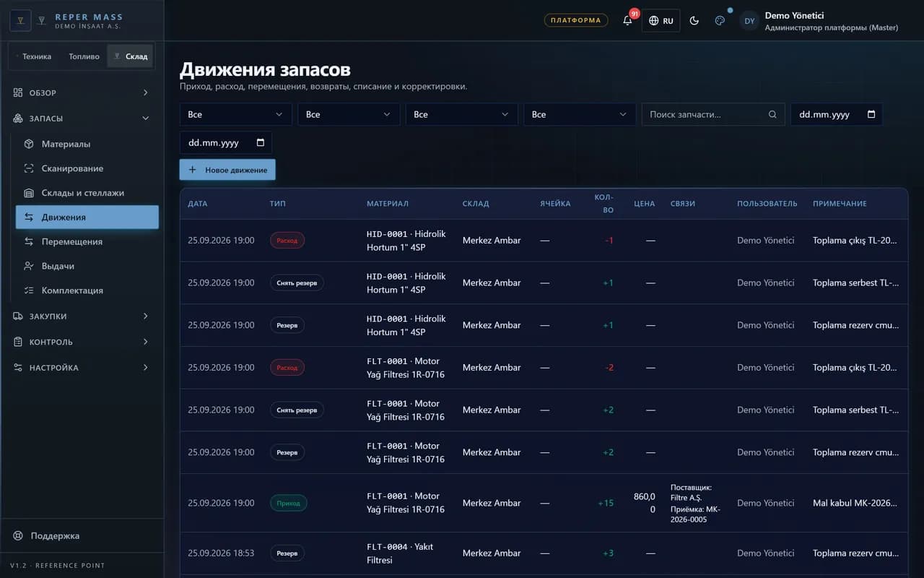The width and height of the screenshot is (924, 578).
Task: Click the 25.09.2026 18:53 date cell
Action: [x=221, y=553]
